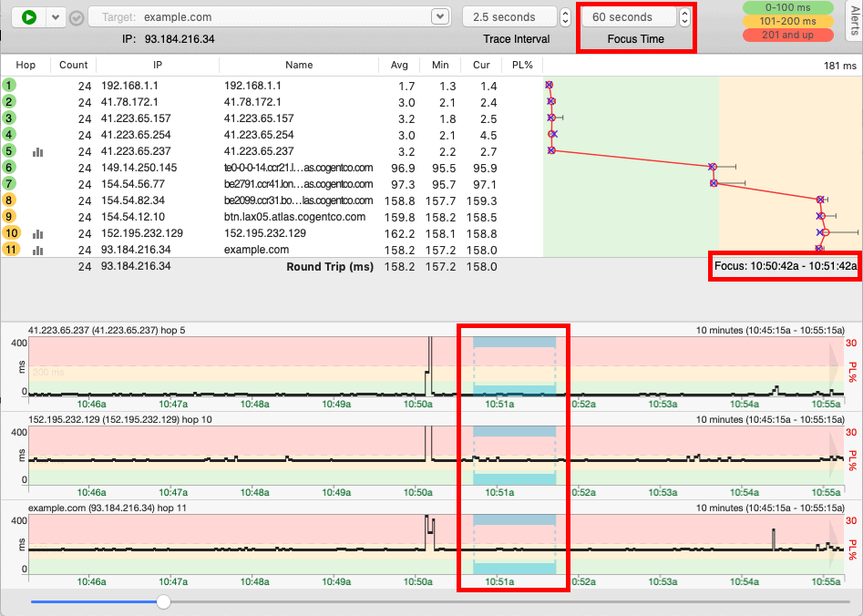Click the Focus: 10:50:42a - 10:51:42a label
863x616 pixels.
coord(786,266)
